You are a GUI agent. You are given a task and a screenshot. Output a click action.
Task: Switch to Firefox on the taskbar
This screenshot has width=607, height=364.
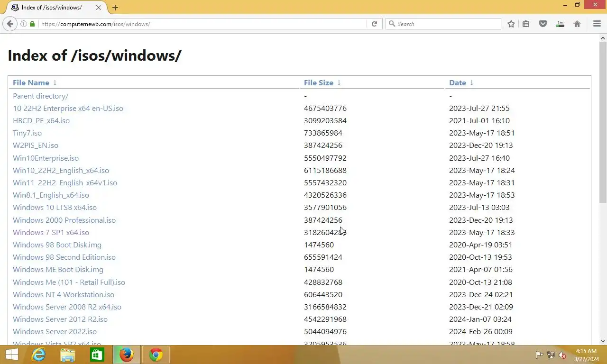[127, 355]
